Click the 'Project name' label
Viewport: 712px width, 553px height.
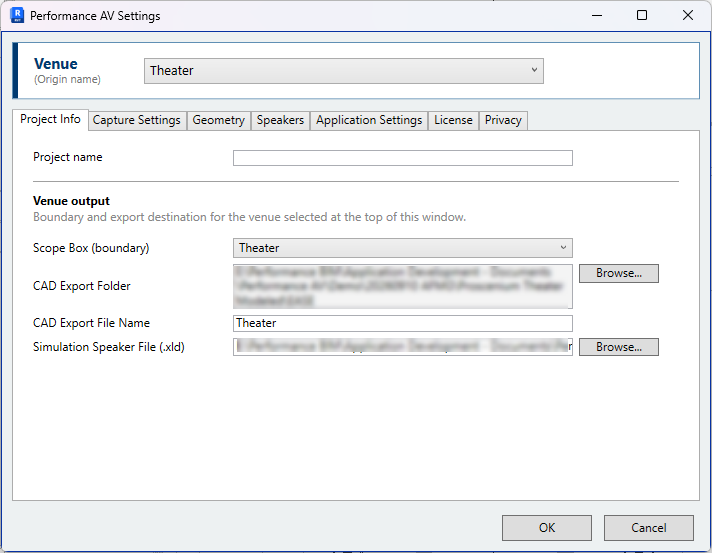[68, 157]
